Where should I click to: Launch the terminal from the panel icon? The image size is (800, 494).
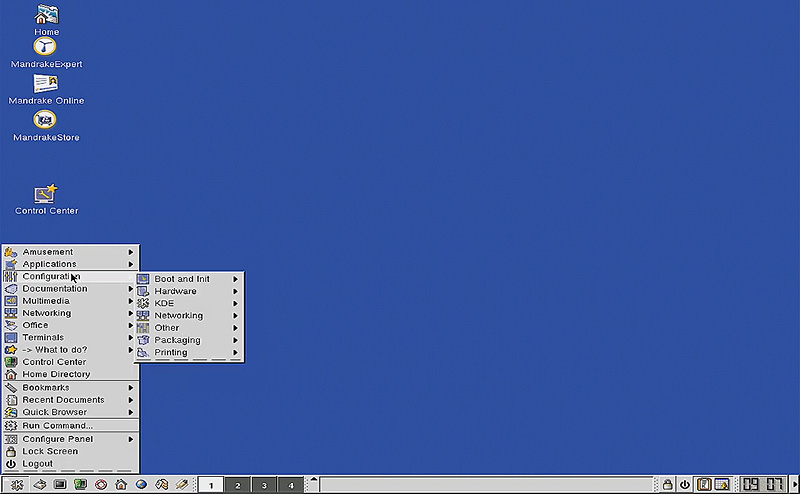click(60, 484)
